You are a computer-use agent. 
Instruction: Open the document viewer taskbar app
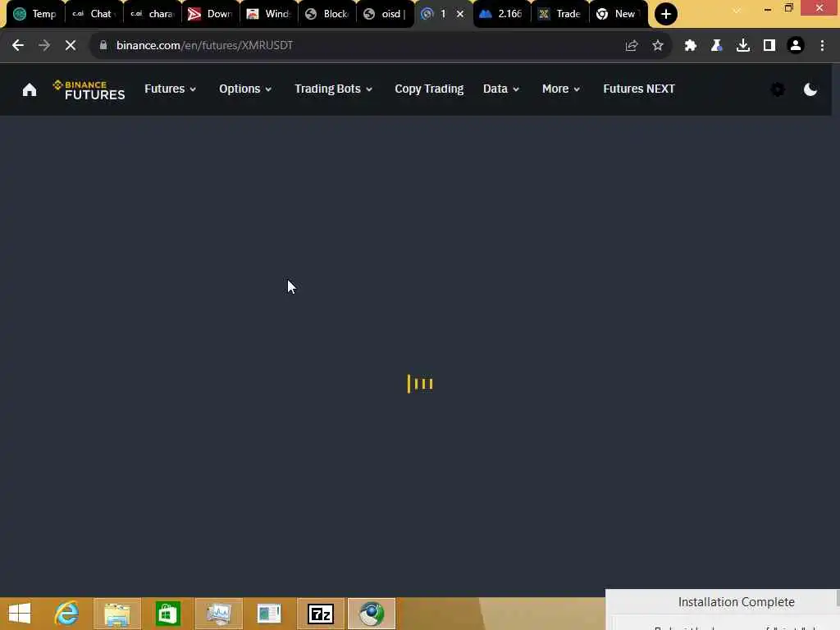(x=269, y=614)
